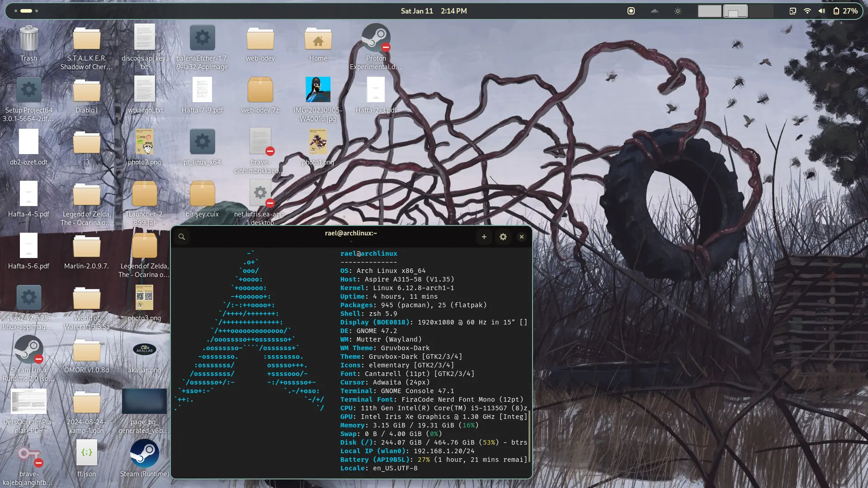Switch to the first workspace thumbnail
The height and width of the screenshot is (488, 868).
click(709, 11)
